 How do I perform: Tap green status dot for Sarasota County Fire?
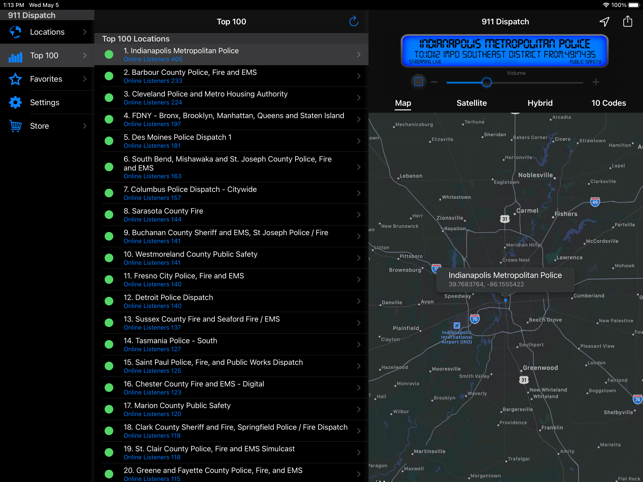(109, 215)
